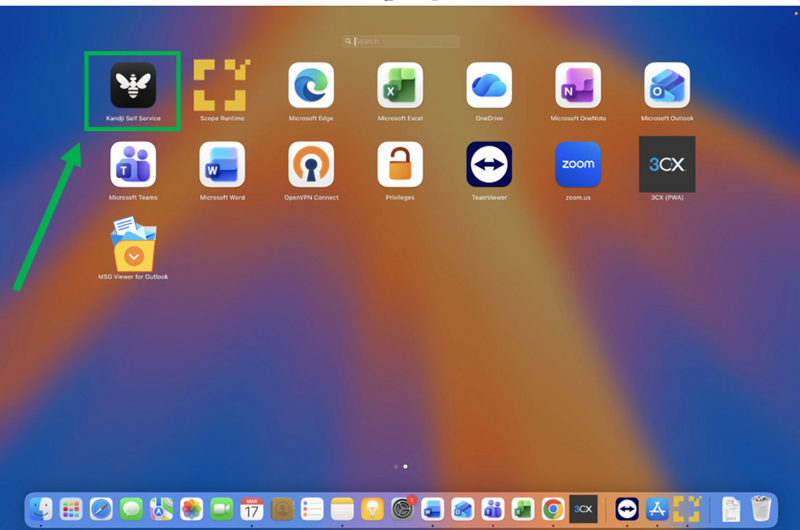800x530 pixels.
Task: Launch Maps from the Dock
Action: click(161, 509)
